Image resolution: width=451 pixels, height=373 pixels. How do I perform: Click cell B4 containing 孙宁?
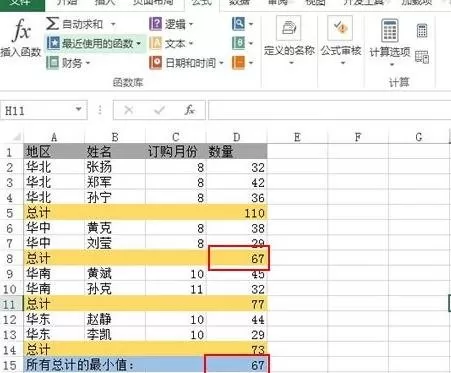click(x=115, y=197)
